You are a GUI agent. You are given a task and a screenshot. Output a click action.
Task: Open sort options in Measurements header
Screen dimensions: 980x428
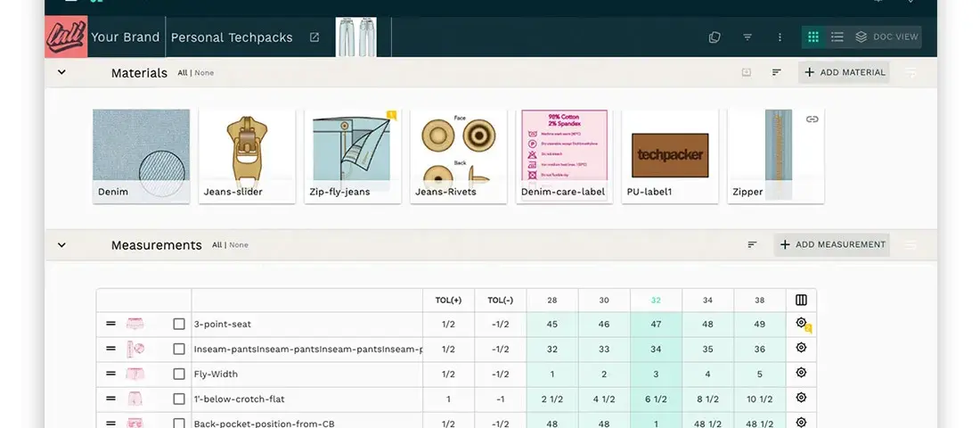(752, 244)
